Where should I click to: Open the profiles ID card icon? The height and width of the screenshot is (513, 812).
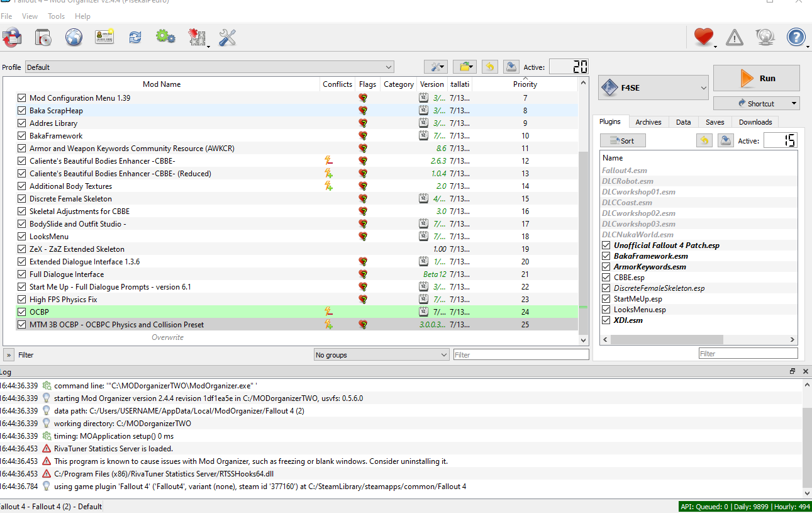coord(104,38)
